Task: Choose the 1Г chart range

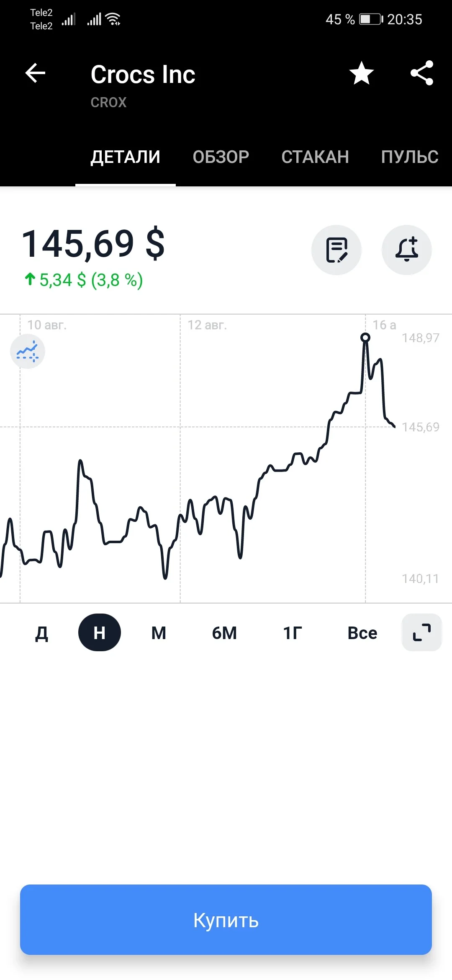Action: (x=293, y=633)
